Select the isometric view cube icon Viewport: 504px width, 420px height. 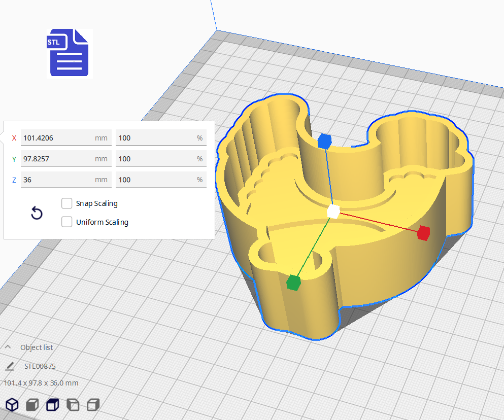pyautogui.click(x=12, y=404)
